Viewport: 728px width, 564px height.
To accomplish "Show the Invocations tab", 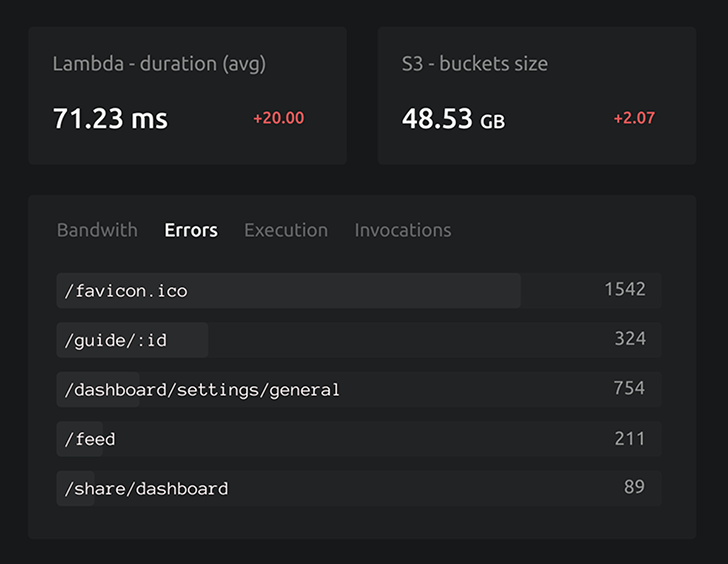I will tap(403, 230).
